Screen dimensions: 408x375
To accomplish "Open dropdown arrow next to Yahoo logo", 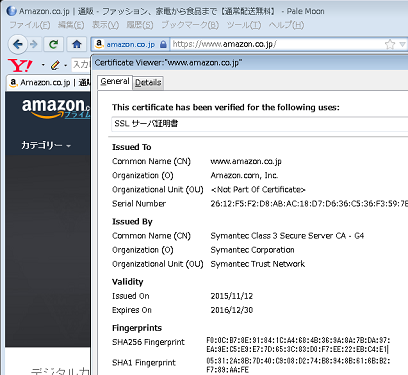I will pos(43,65).
